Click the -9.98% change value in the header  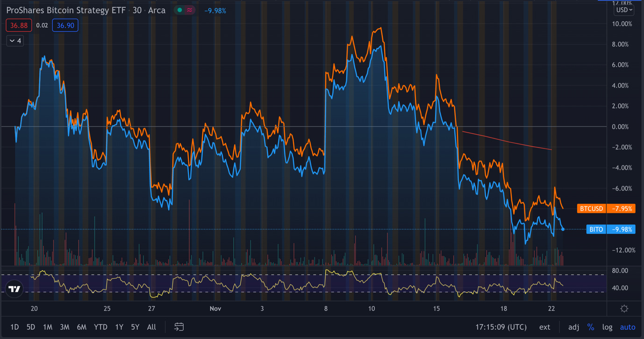click(215, 10)
